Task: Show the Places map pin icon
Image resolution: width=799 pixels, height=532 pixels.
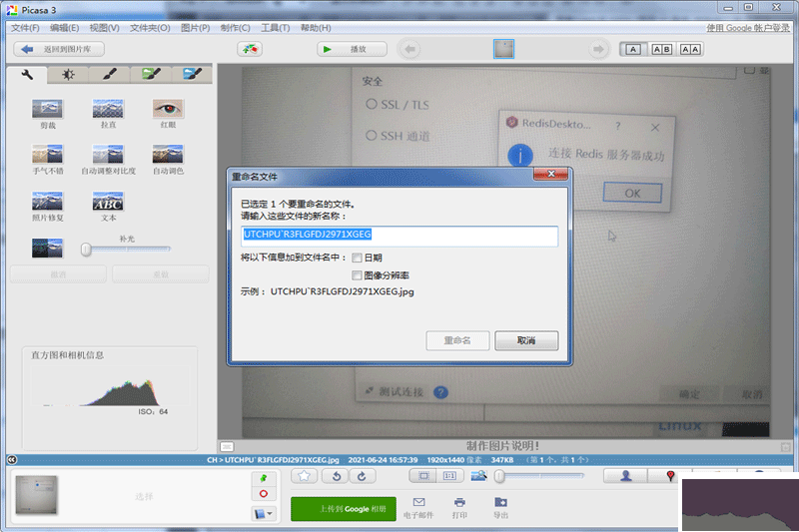Action: [x=669, y=476]
